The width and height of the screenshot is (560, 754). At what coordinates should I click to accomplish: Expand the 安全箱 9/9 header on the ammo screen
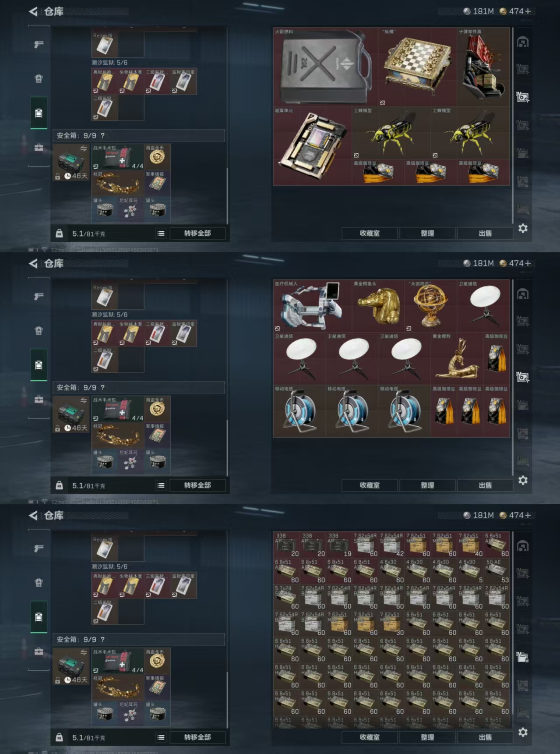pos(139,639)
